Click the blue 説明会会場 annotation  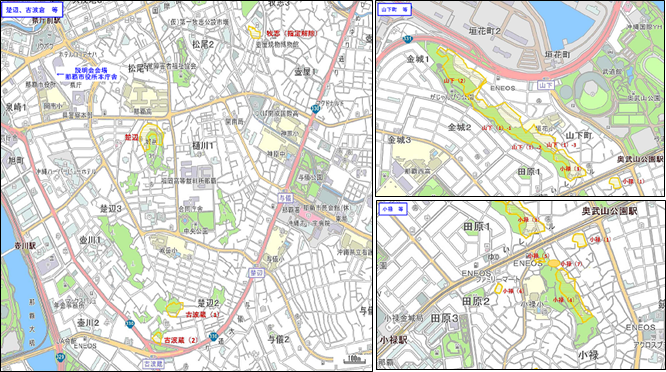[91, 70]
